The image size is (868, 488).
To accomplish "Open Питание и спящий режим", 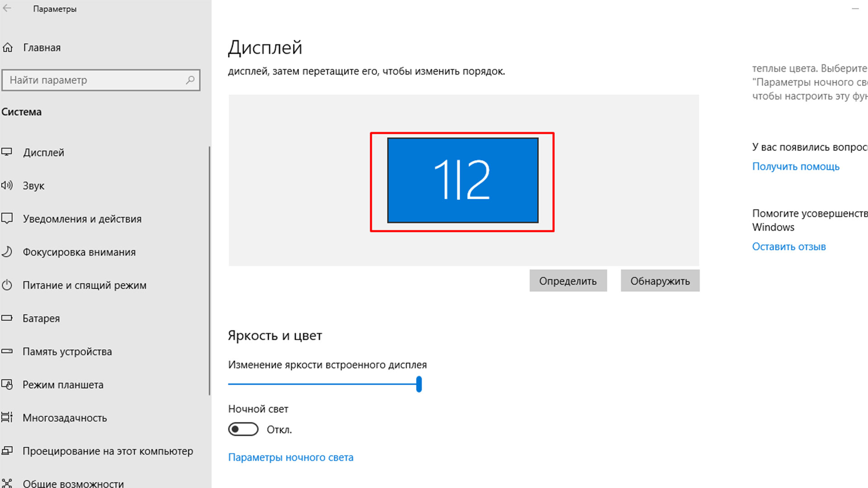I will tap(85, 286).
